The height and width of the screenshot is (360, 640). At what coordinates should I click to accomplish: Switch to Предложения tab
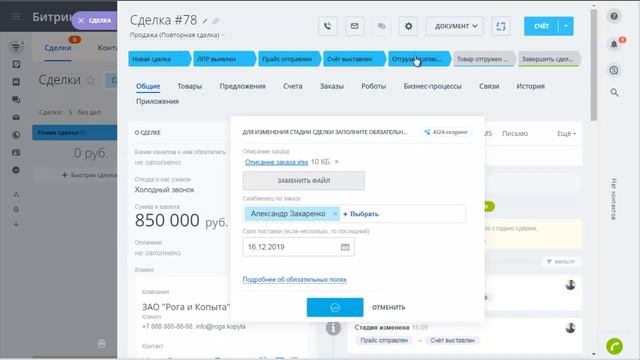242,86
